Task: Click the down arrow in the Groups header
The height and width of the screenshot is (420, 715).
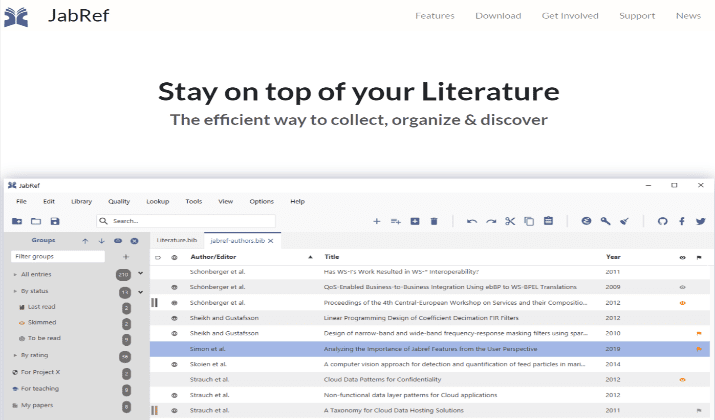Action: (102, 241)
